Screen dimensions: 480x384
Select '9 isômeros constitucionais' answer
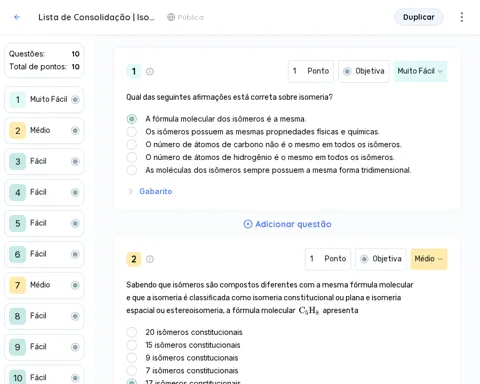click(x=132, y=358)
